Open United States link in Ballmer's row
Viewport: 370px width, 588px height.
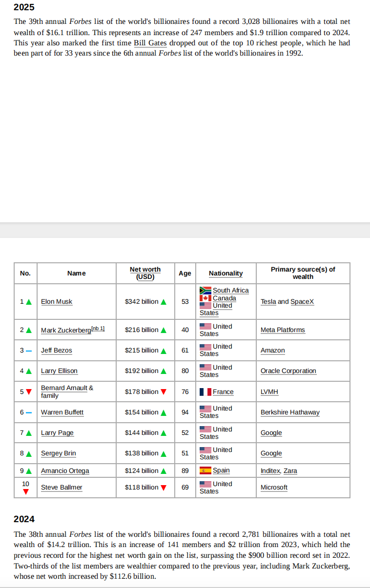pos(216,487)
